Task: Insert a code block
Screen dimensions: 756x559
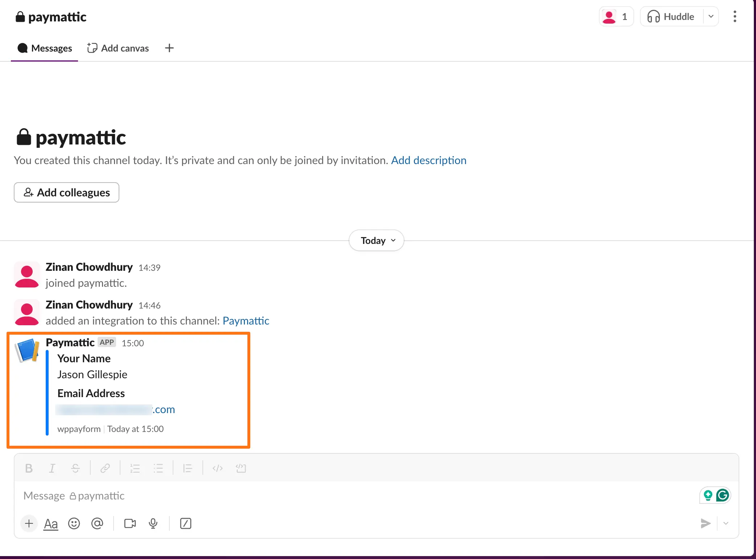Action: coord(241,468)
